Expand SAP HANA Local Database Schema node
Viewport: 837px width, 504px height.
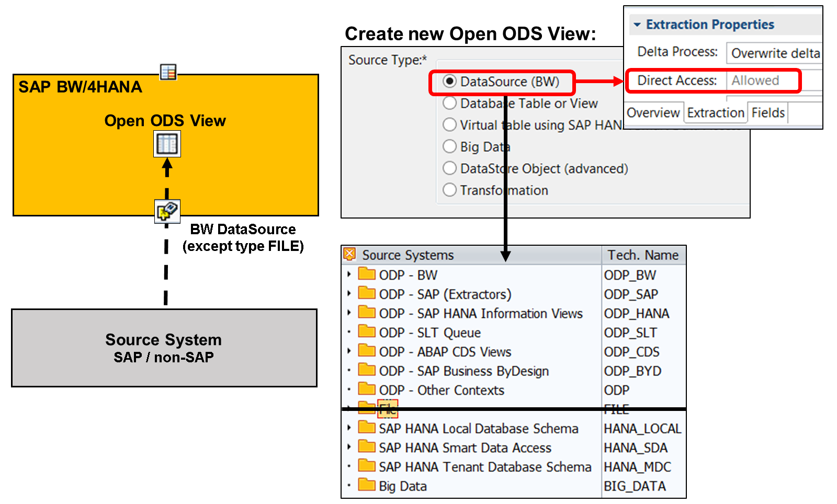pos(349,428)
